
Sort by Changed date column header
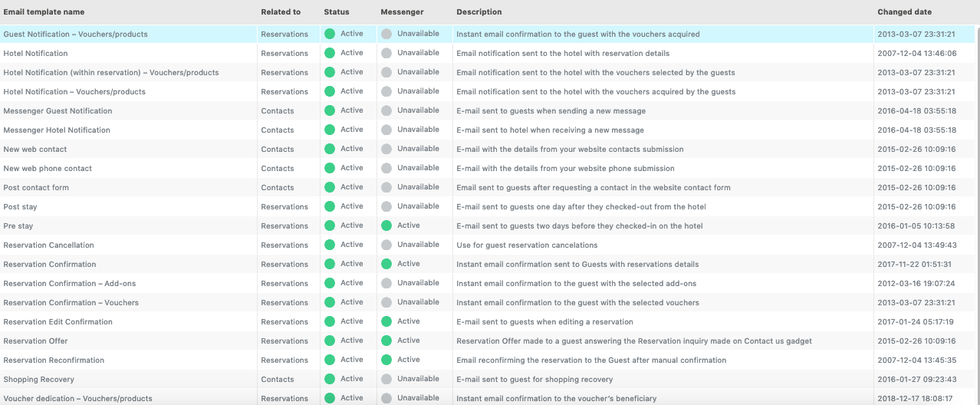pyautogui.click(x=905, y=12)
